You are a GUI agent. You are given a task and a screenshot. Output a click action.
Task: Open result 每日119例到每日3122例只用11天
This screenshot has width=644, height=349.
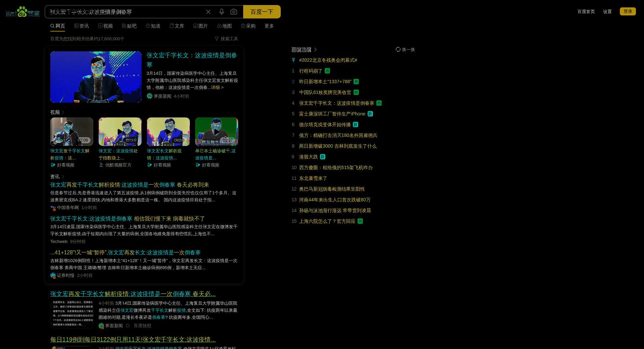tap(133, 340)
